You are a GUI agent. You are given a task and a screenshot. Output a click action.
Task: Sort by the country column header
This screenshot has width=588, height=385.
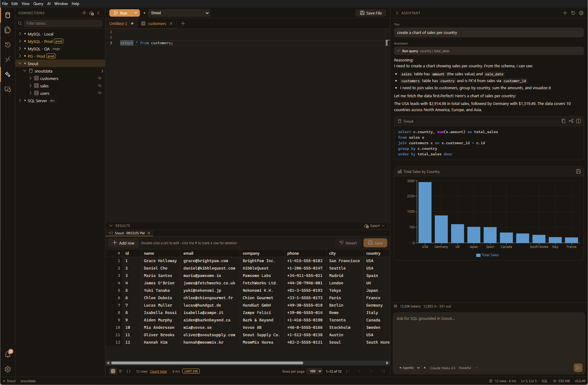click(373, 253)
